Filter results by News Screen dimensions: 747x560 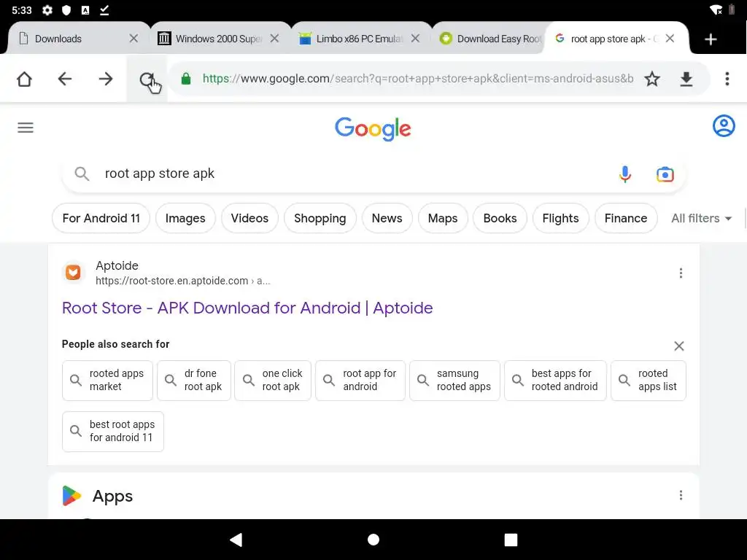(x=387, y=218)
